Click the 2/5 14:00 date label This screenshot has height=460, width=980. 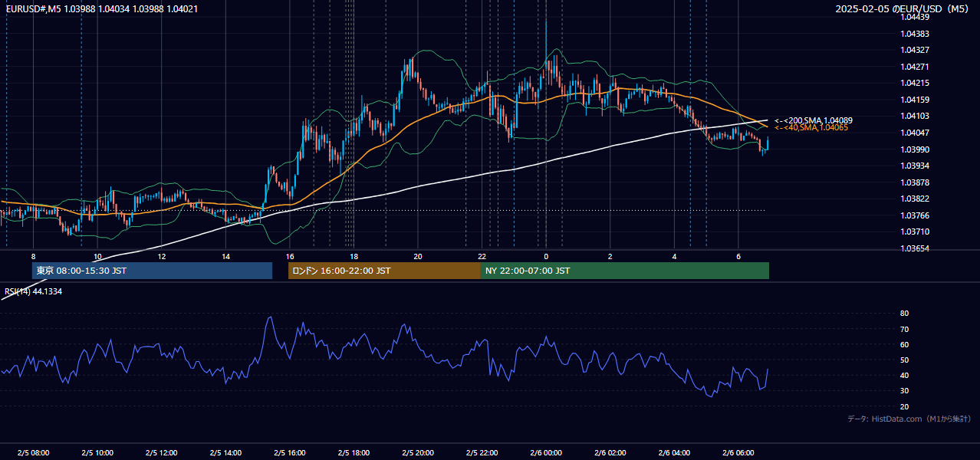pos(225,453)
